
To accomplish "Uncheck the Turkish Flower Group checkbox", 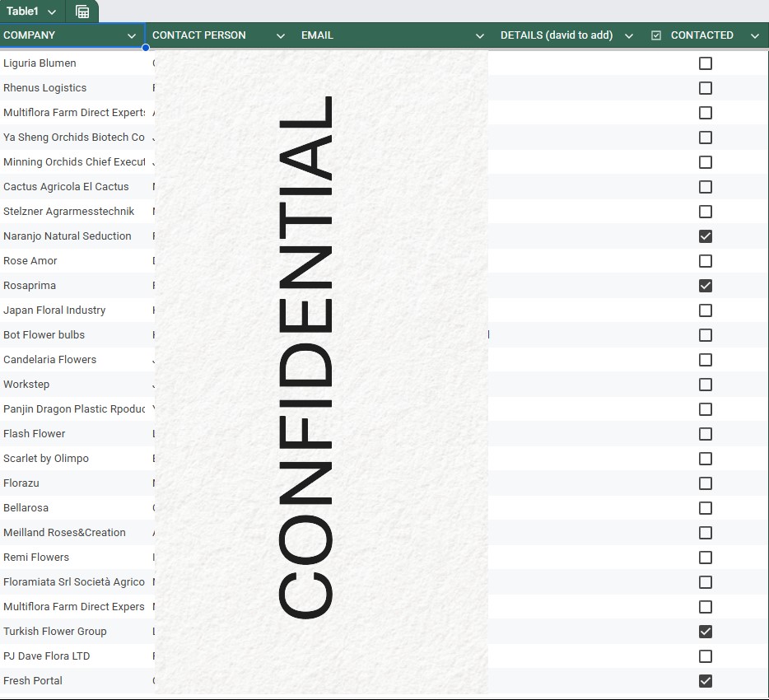I will coord(706,632).
